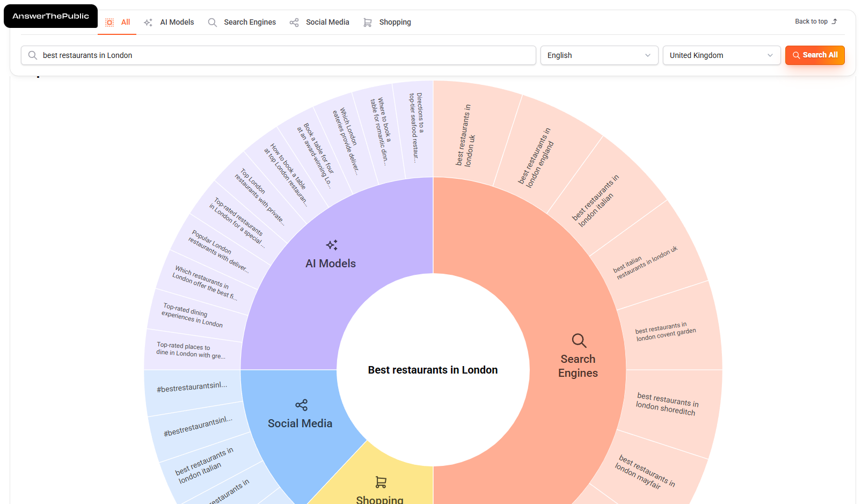Screen dimensions: 862x504
Task: Click the Social Media share icon in nav
Action: (294, 23)
